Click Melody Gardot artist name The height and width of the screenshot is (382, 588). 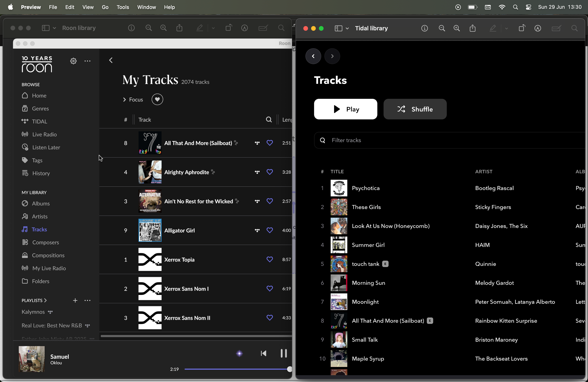click(494, 283)
